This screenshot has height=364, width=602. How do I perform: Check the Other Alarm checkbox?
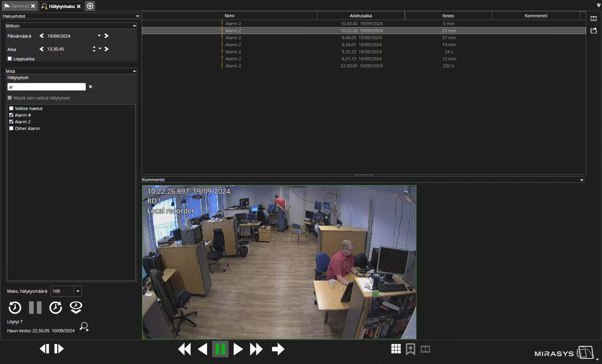tap(11, 128)
